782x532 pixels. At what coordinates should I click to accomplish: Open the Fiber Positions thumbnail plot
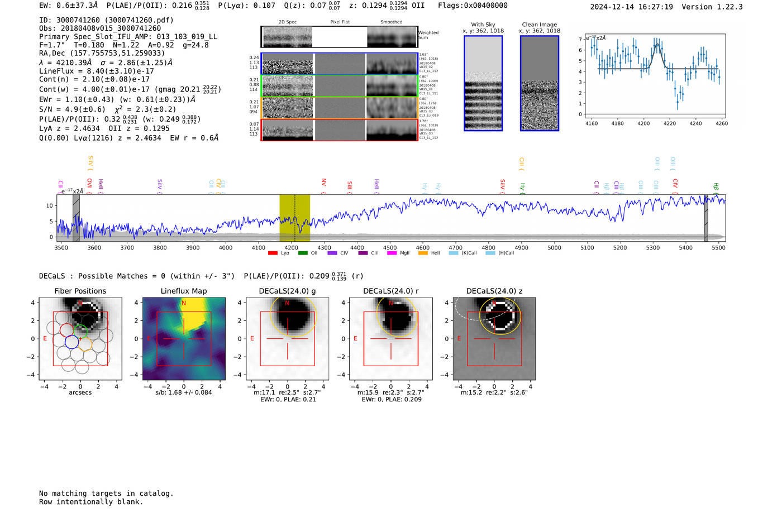tap(80, 338)
